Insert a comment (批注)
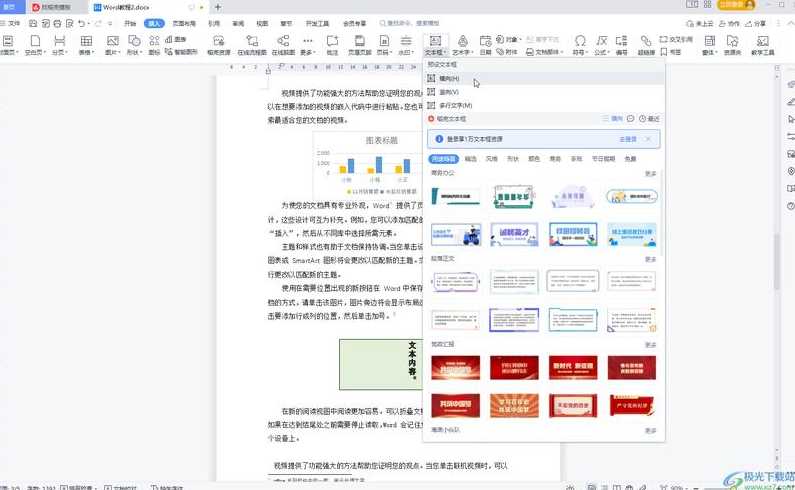Image resolution: width=795 pixels, height=490 pixels. pos(332,45)
